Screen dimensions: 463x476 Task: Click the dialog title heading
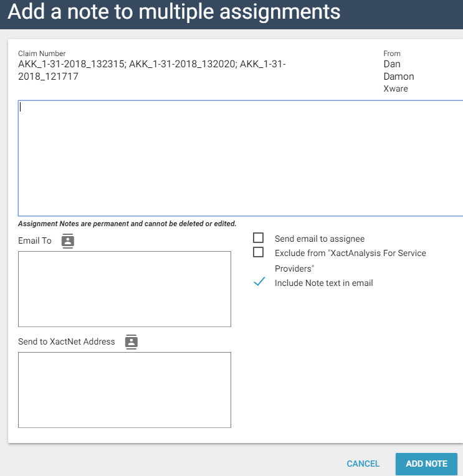click(x=174, y=12)
